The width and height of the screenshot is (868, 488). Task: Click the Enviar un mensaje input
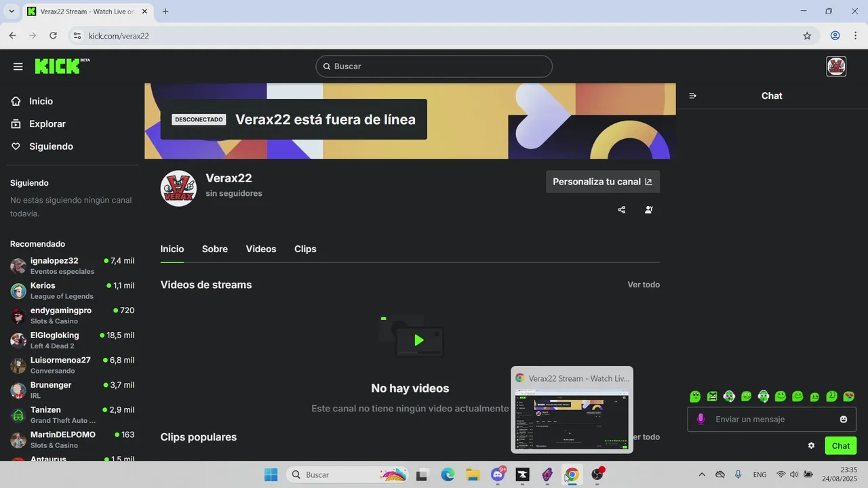coord(772,420)
